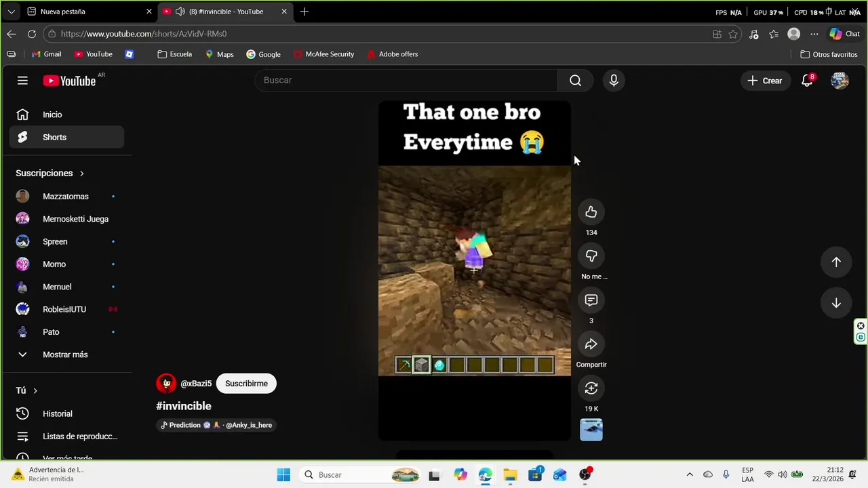Open the Prediction sound link
Viewport: 868px width, 488px height.
217,426
